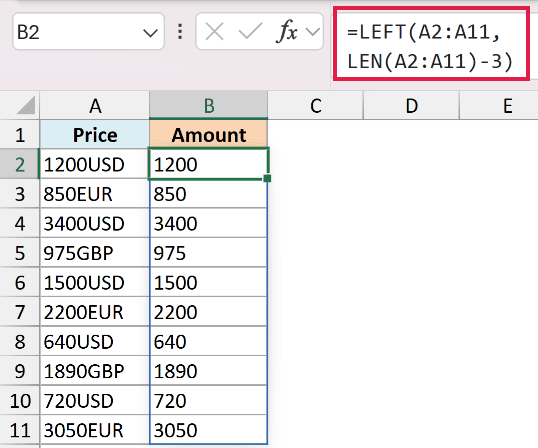The height and width of the screenshot is (448, 538).
Task: Select column B header
Action: pos(209,106)
